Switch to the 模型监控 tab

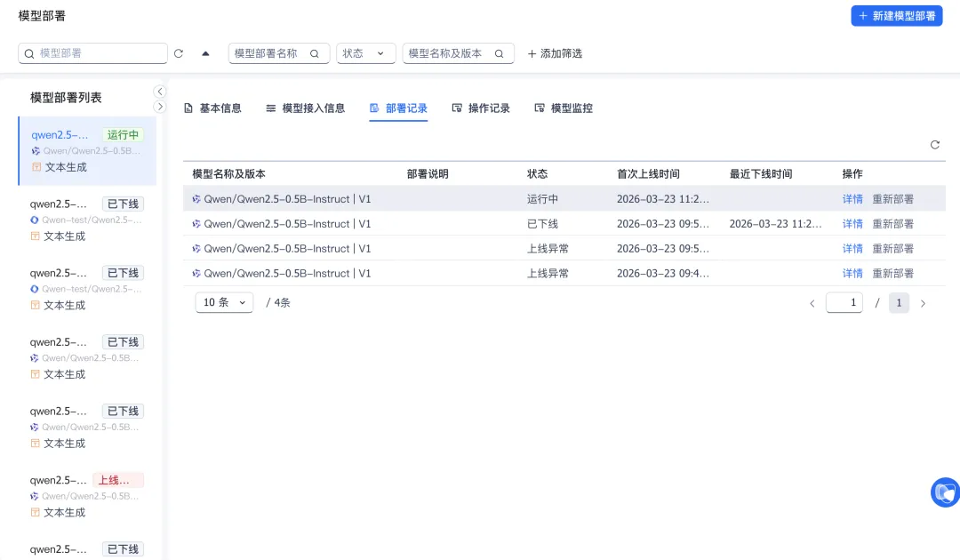(564, 108)
